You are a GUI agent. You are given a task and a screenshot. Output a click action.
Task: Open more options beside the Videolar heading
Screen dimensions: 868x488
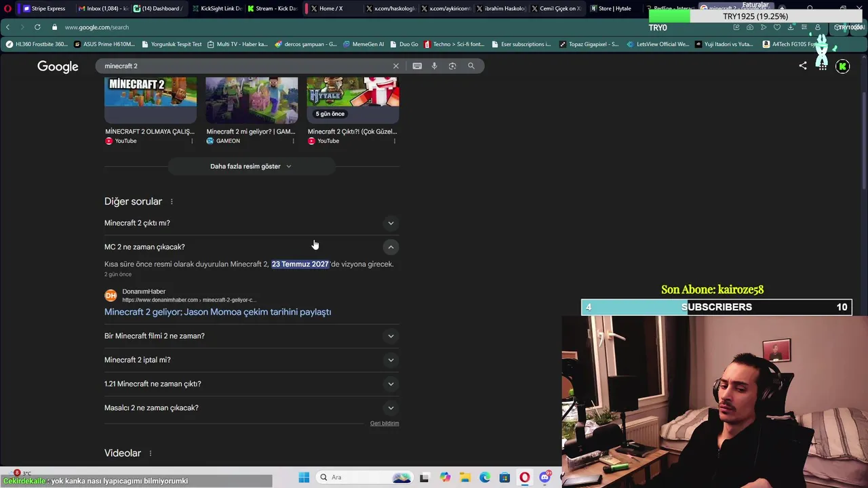150,453
